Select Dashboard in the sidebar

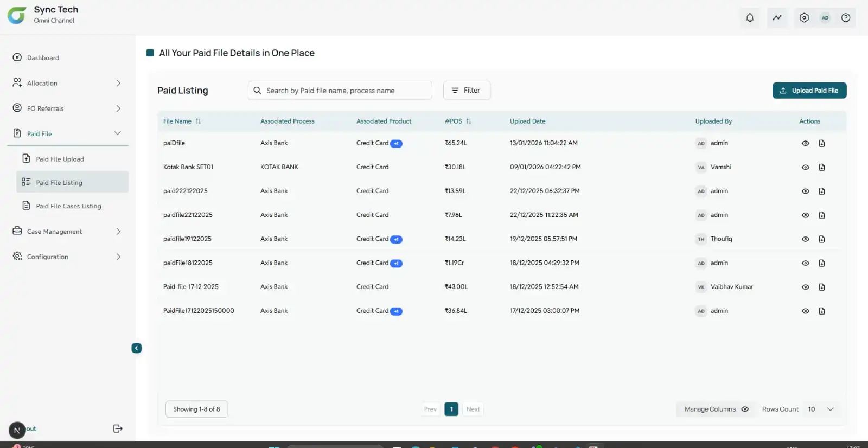coord(43,58)
